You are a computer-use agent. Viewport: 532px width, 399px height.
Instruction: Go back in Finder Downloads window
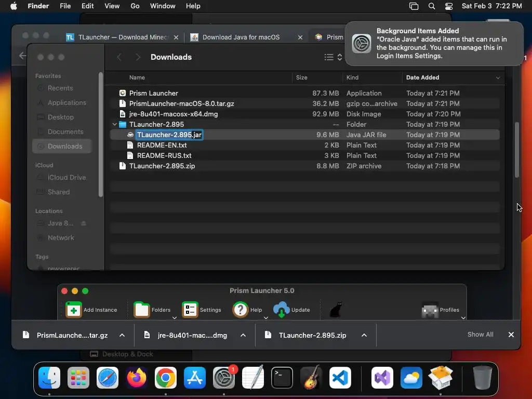coord(119,57)
